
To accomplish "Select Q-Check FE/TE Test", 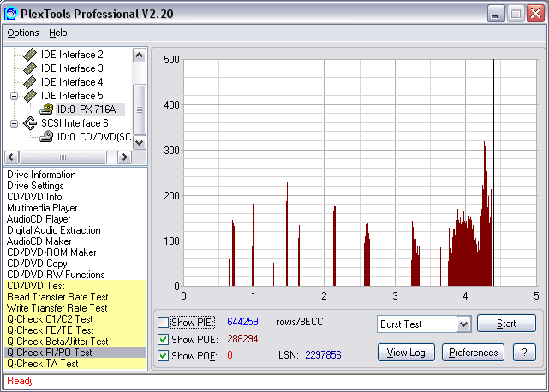I will coord(75,330).
